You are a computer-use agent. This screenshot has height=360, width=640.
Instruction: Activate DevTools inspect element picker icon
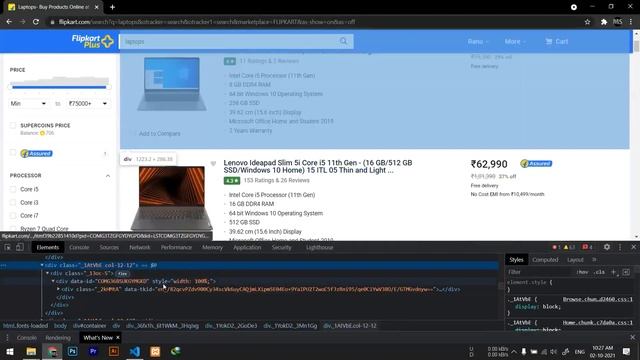pos(8,247)
